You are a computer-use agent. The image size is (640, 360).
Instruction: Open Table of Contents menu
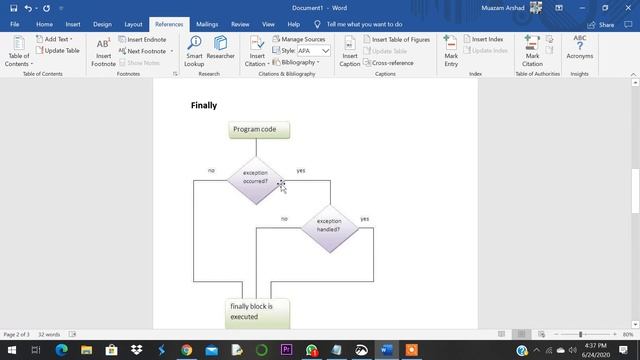[x=19, y=51]
